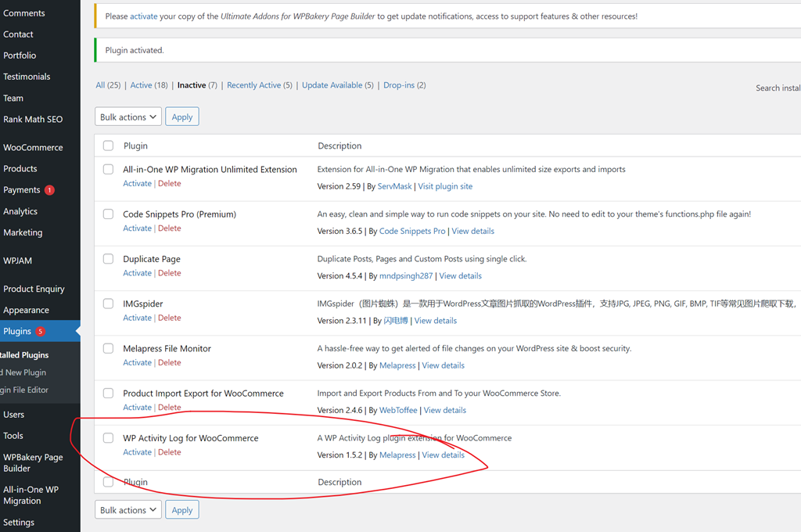This screenshot has width=801, height=532.
Task: Filter by Active (18) plugins
Action: [149, 84]
